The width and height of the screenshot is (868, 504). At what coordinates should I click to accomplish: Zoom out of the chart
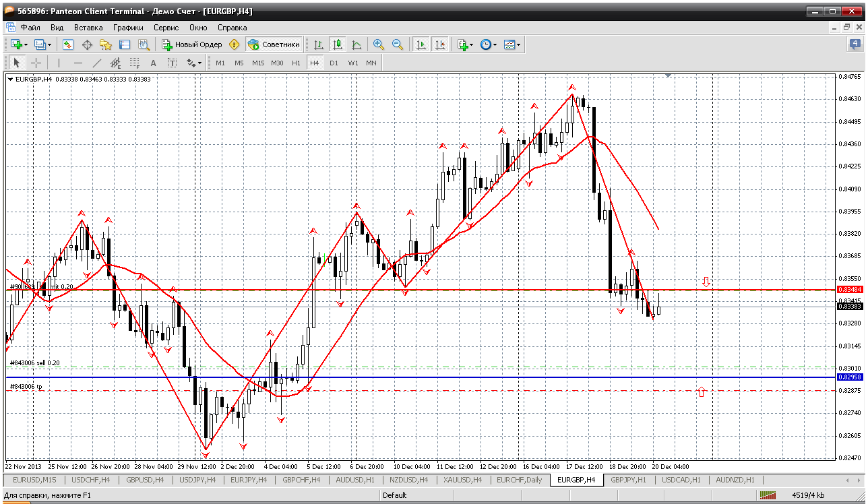tap(398, 44)
